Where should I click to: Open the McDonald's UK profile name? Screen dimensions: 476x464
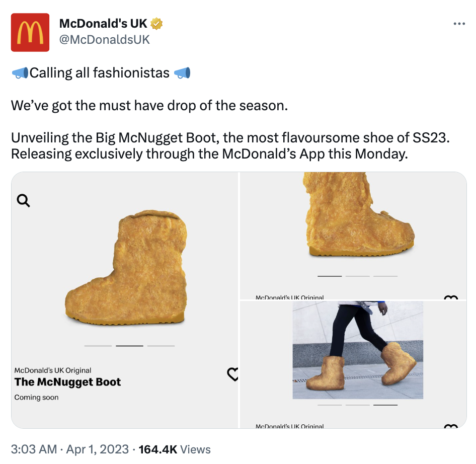(x=103, y=23)
